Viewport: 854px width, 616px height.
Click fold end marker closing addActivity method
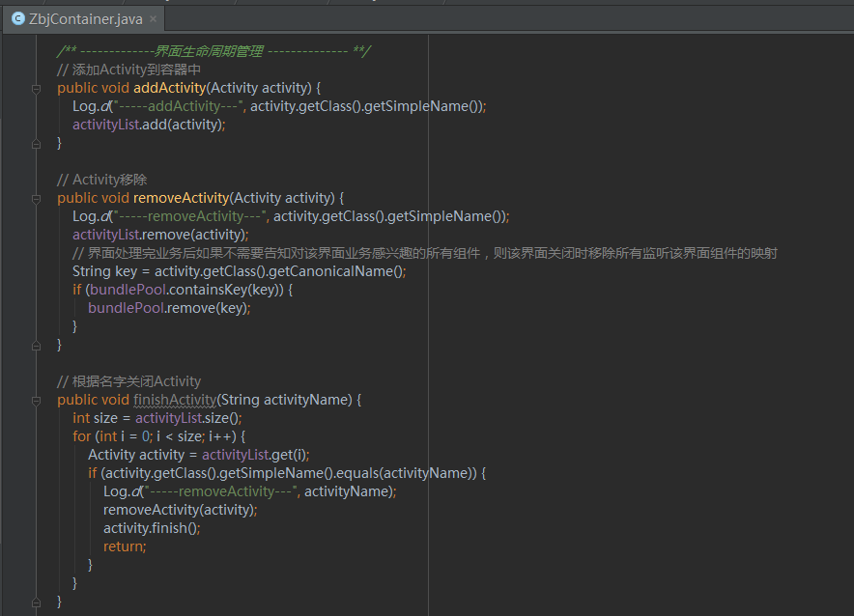[36, 143]
